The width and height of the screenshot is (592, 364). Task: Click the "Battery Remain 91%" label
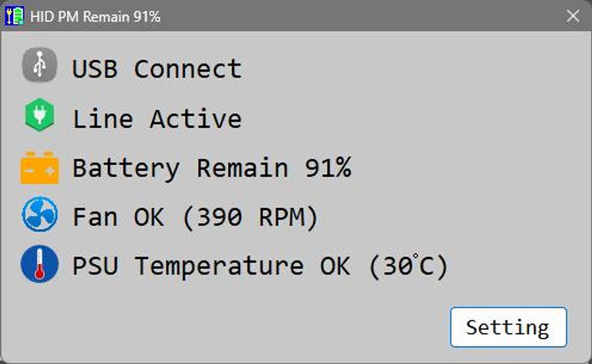point(212,168)
